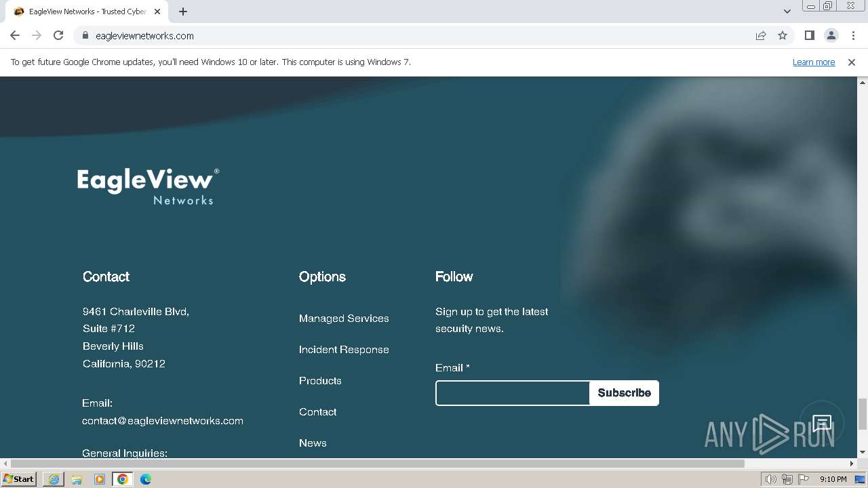View site information lock icon
This screenshot has height=488, width=868.
point(85,35)
